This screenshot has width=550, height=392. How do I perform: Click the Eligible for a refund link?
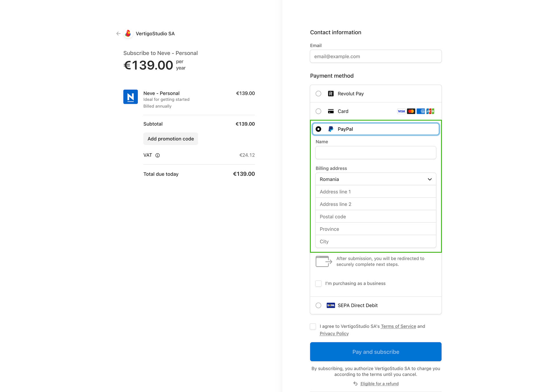tap(379, 384)
